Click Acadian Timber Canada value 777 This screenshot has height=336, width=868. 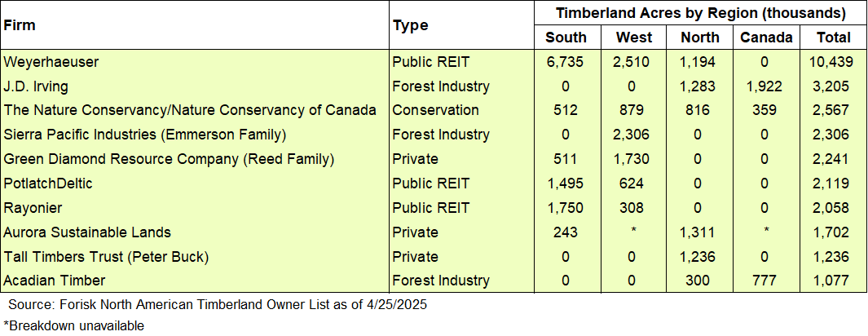766,281
